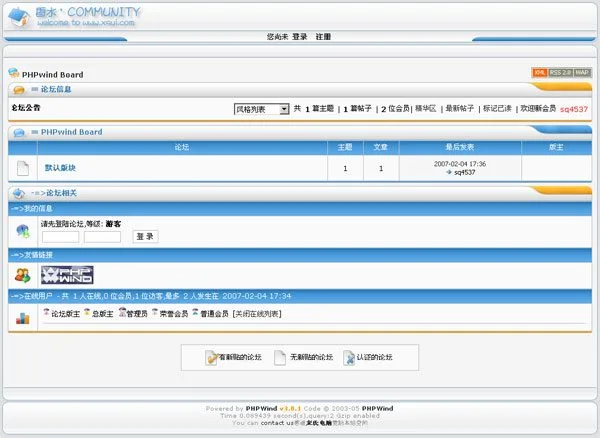Viewport: 600px width, 438px height.
Task: Click 注册 in top navigation
Action: click(323, 36)
